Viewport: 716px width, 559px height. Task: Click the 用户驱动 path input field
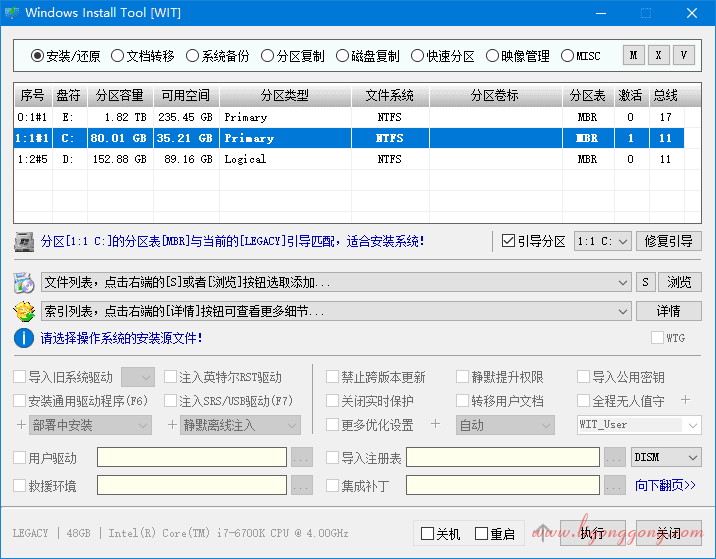coord(192,457)
